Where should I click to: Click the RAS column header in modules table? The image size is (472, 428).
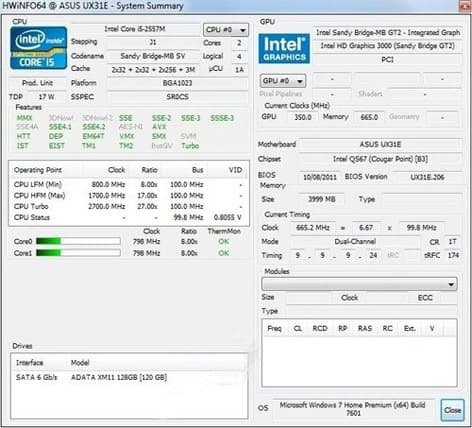click(x=365, y=329)
